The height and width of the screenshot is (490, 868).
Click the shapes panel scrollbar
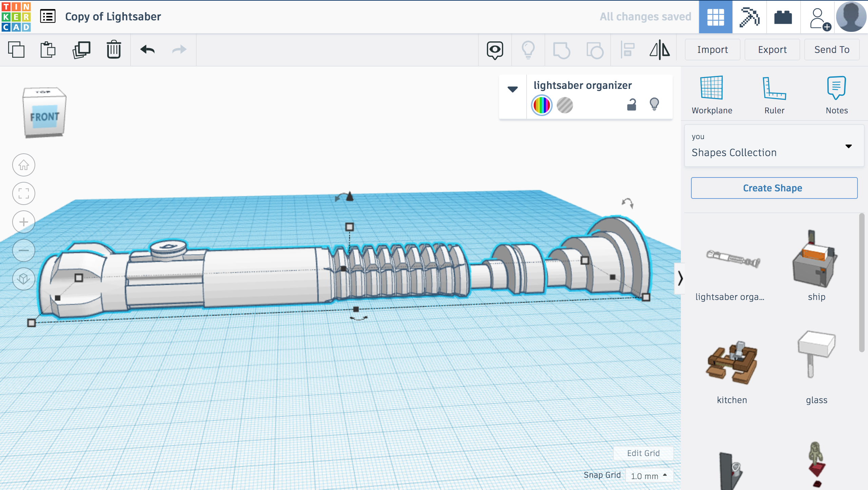862,283
